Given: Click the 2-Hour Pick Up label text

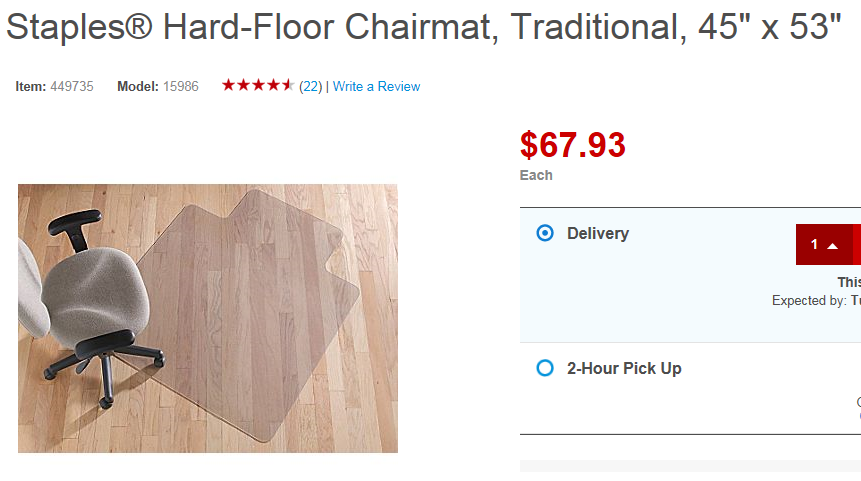Looking at the screenshot, I should tap(624, 368).
